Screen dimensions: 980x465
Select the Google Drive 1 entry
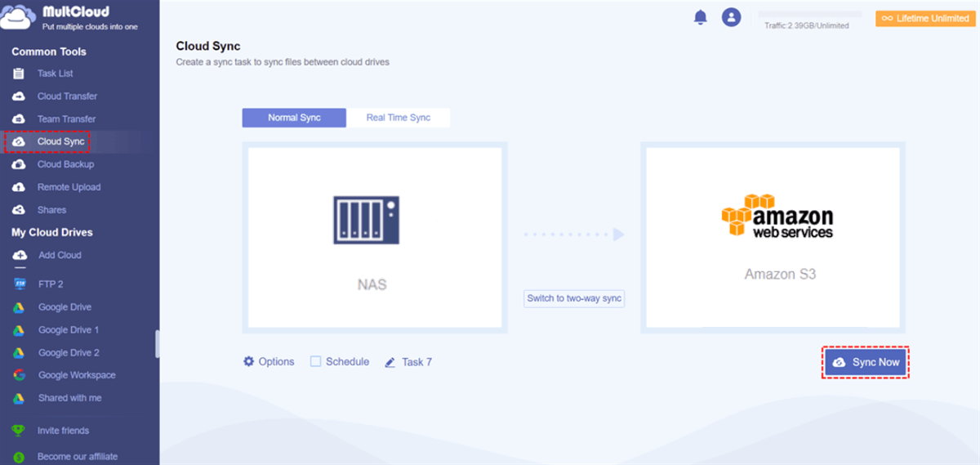tap(69, 330)
